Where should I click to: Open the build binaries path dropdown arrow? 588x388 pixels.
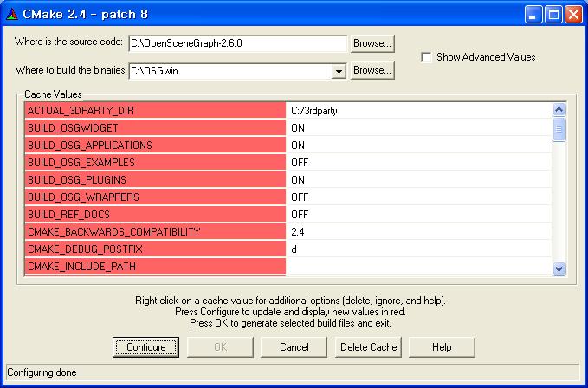pos(339,71)
